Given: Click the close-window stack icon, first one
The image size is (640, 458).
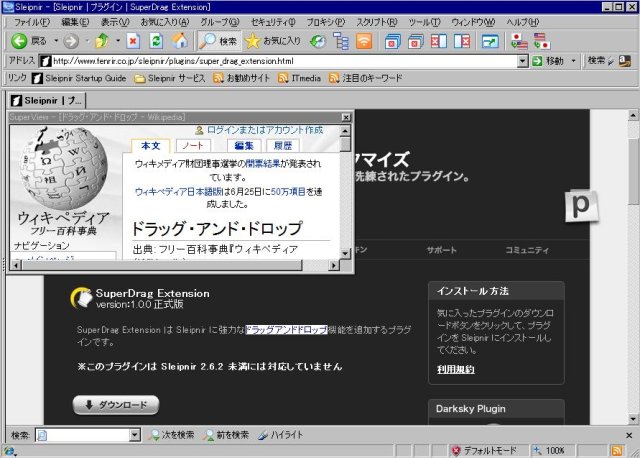Looking at the screenshot, I should tap(393, 41).
